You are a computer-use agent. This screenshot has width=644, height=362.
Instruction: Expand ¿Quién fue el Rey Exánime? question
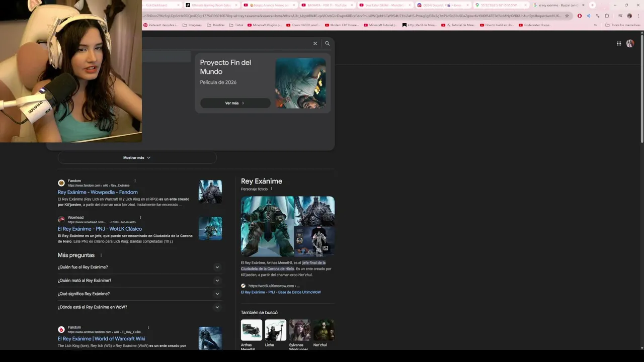point(140,267)
